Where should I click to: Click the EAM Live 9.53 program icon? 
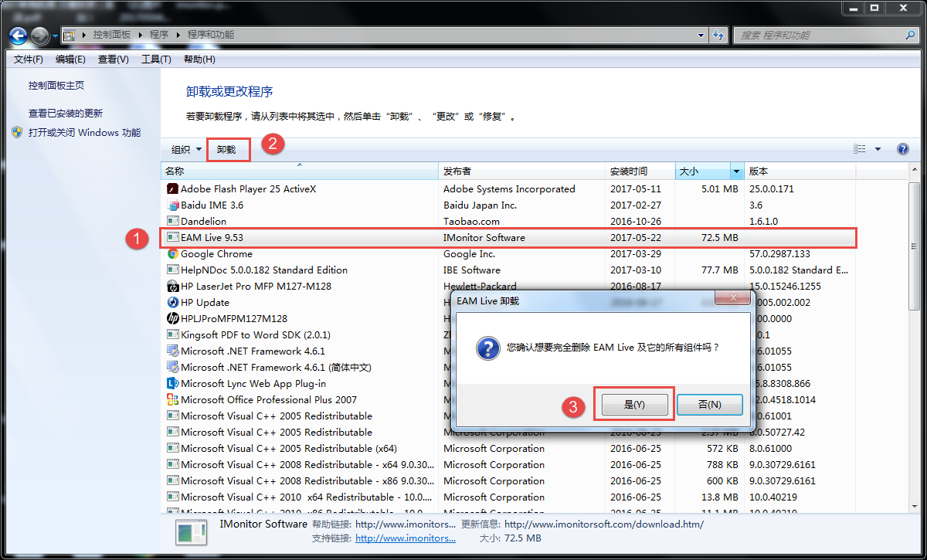(x=173, y=237)
